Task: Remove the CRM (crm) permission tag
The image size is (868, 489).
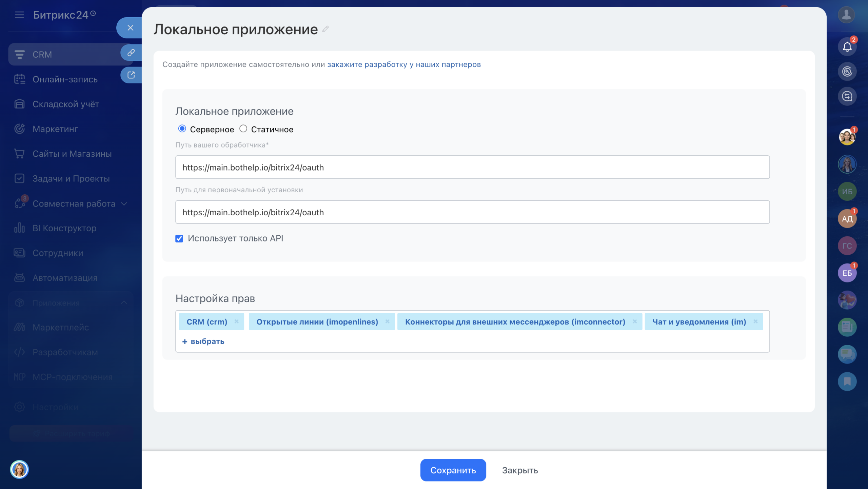Action: point(237,321)
